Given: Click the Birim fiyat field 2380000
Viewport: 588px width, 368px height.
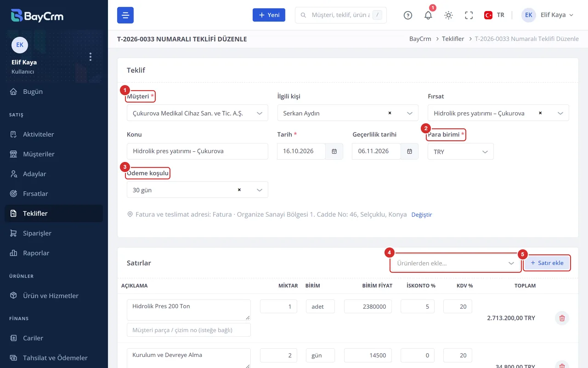Looking at the screenshot, I should 368,306.
